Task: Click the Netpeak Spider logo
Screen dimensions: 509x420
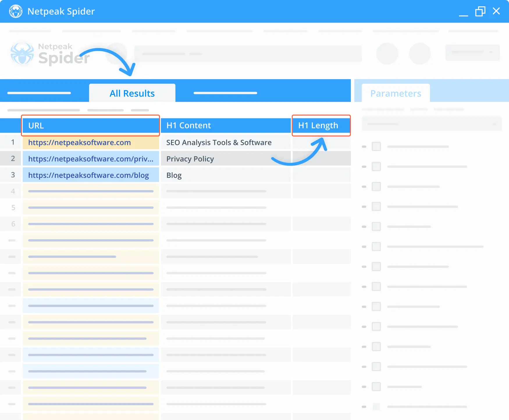Action: click(50, 54)
